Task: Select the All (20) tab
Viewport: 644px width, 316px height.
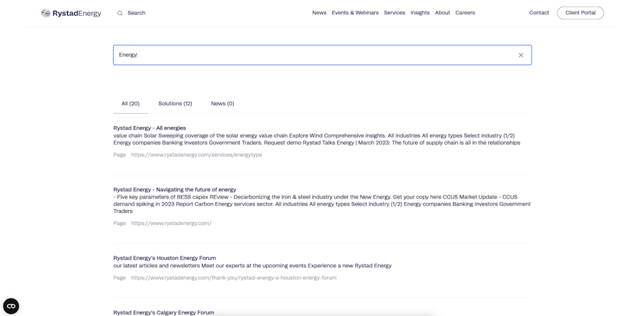Action: tap(130, 104)
